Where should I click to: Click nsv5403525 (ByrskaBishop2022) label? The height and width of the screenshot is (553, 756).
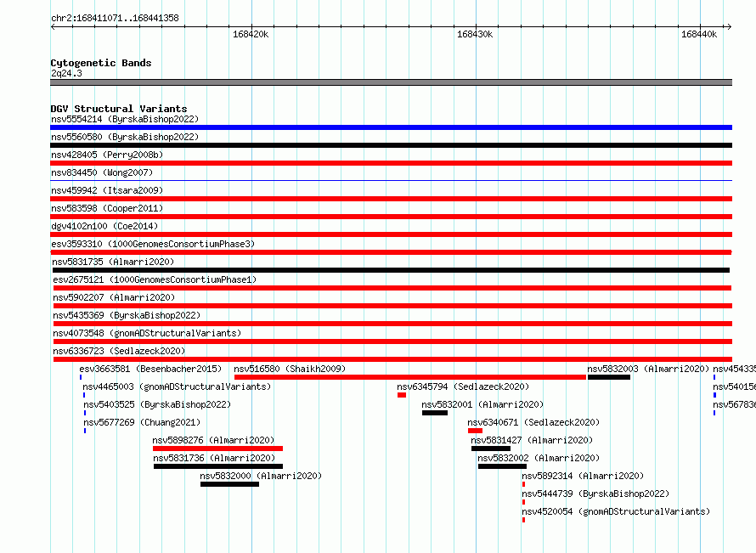(157, 404)
